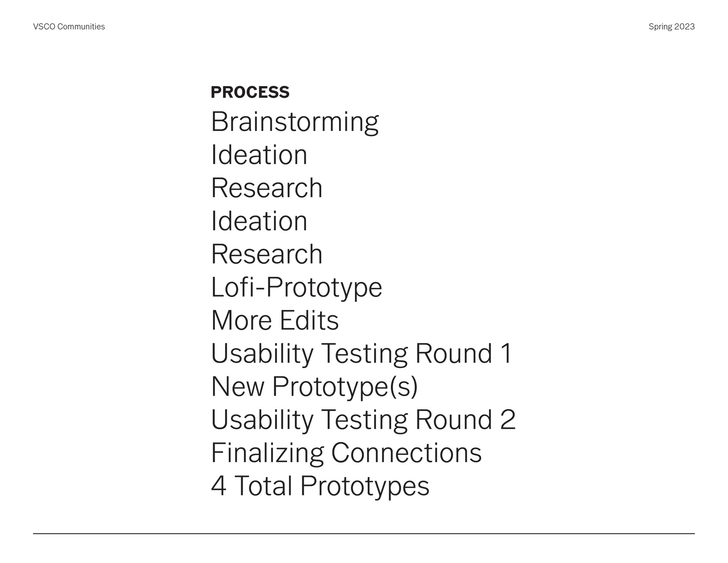
Task: Click the numeral '4' before 'Total Prototypes'
Action: click(218, 486)
